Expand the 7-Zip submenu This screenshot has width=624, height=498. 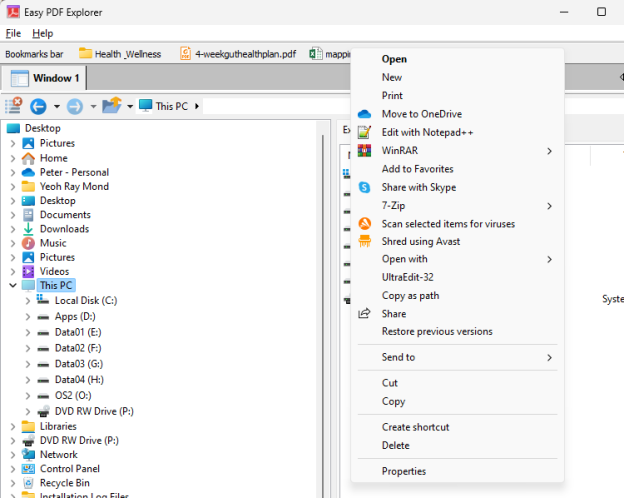coord(549,206)
